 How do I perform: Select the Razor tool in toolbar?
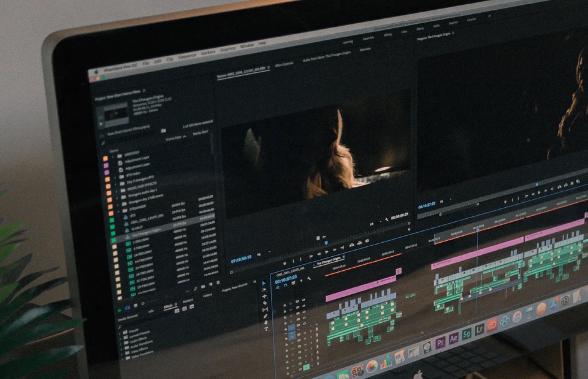tap(265, 303)
